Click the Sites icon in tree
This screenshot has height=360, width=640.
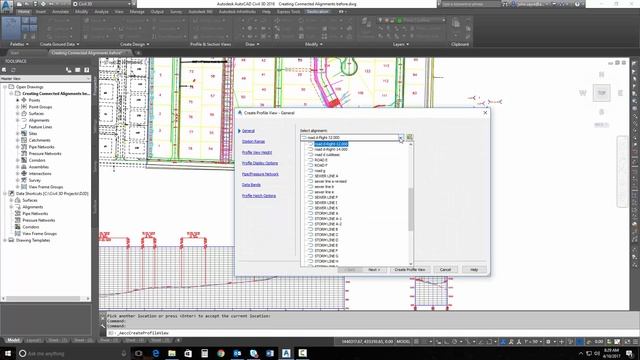pyautogui.click(x=24, y=133)
